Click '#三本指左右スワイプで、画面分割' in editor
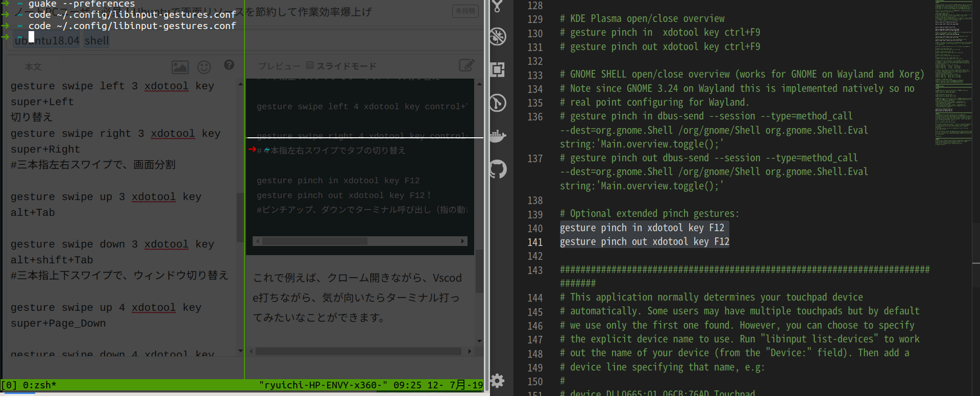 [x=93, y=165]
